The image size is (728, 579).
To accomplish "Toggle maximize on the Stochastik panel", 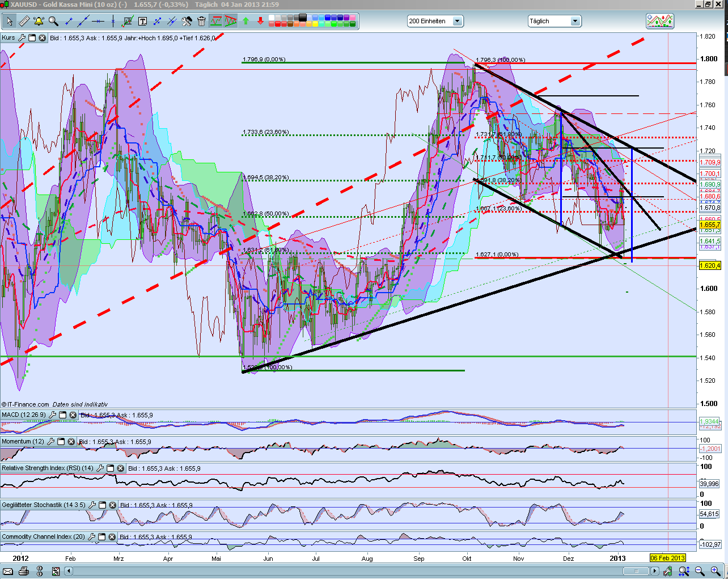I will click(x=103, y=505).
